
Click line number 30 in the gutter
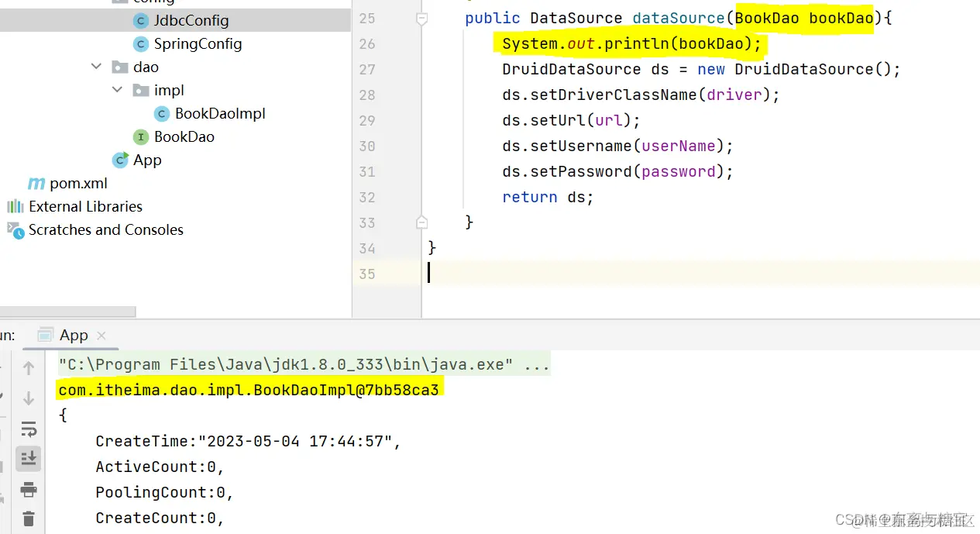[367, 146]
